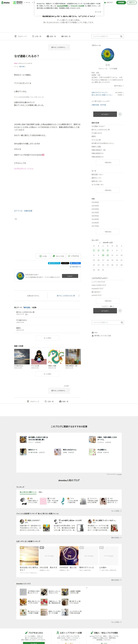Click the ログイン button in header

132,2
